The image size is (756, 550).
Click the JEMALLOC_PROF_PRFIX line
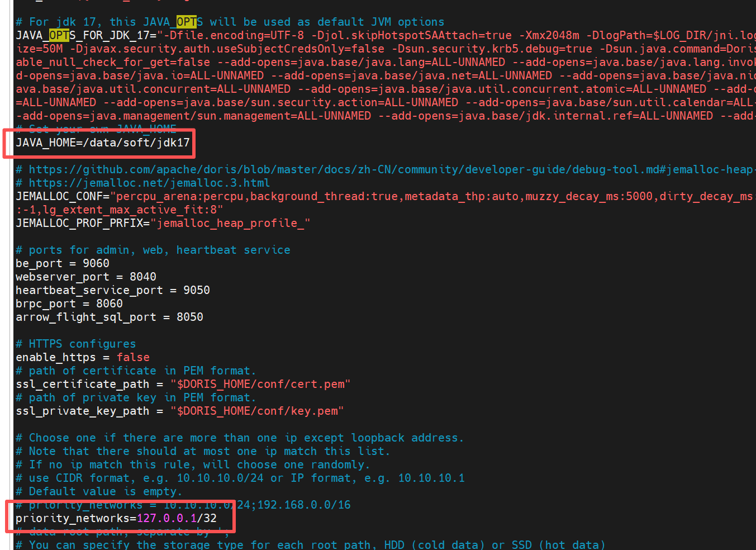coord(163,223)
